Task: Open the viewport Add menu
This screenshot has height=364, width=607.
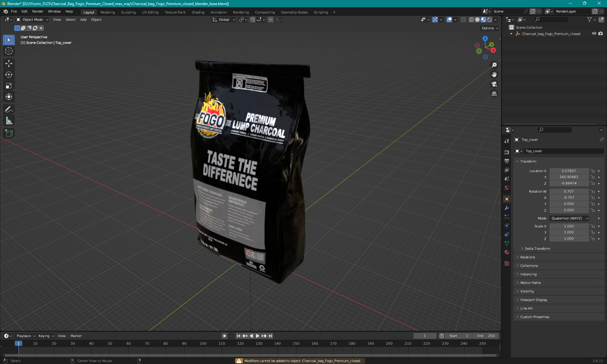Action: pyautogui.click(x=83, y=20)
